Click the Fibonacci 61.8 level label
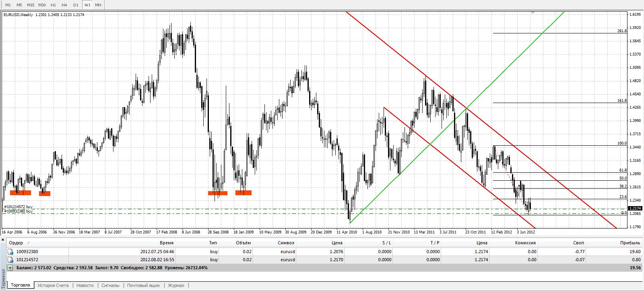Screen dimensions: 644x291 point(623,170)
